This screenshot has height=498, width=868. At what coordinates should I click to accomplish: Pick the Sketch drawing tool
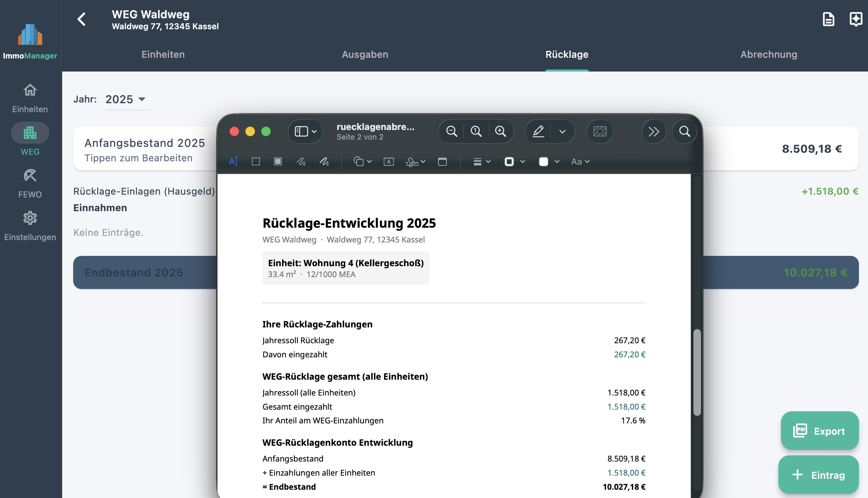pyautogui.click(x=301, y=161)
